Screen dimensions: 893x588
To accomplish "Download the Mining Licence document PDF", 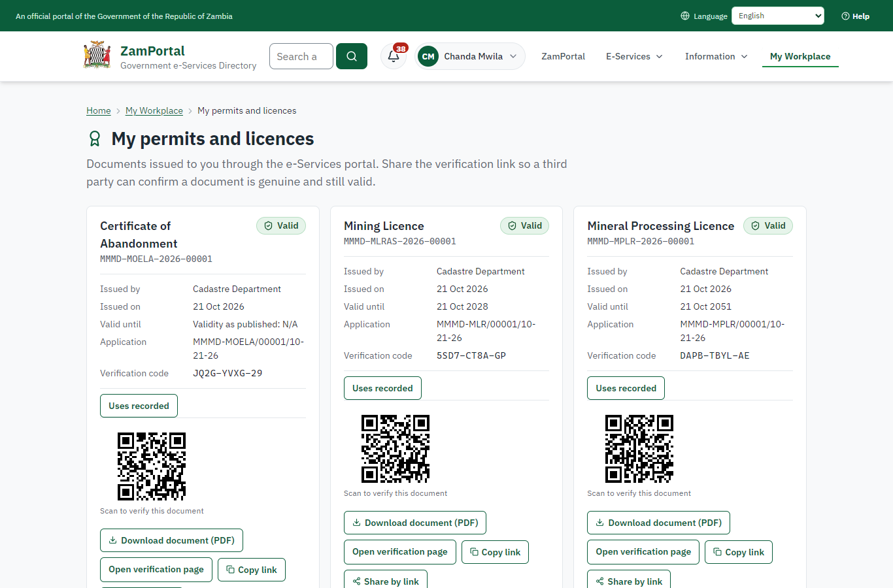I will (x=415, y=523).
